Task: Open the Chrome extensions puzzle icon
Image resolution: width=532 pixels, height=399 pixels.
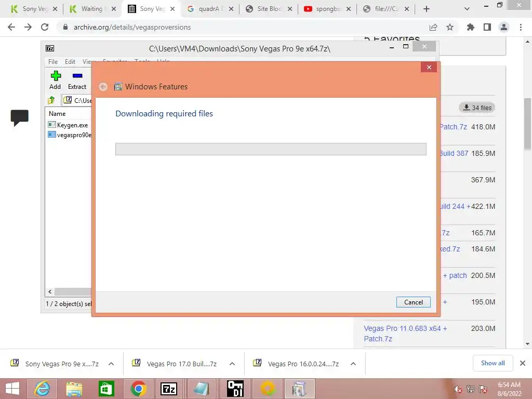Action: click(471, 27)
